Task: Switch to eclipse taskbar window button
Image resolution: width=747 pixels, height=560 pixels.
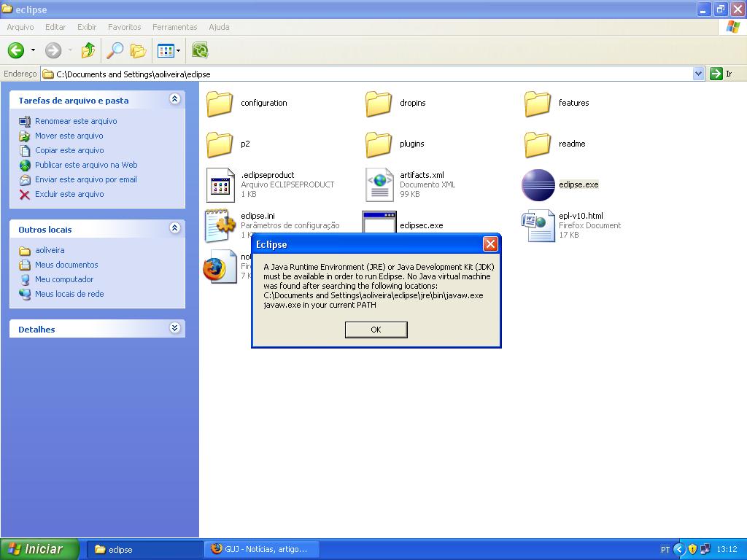Action: [145, 550]
